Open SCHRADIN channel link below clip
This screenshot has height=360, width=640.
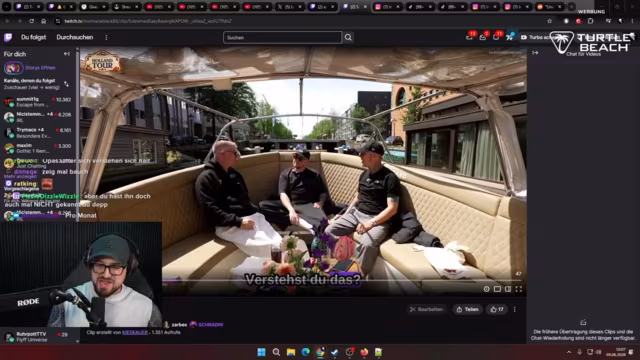click(x=211, y=325)
